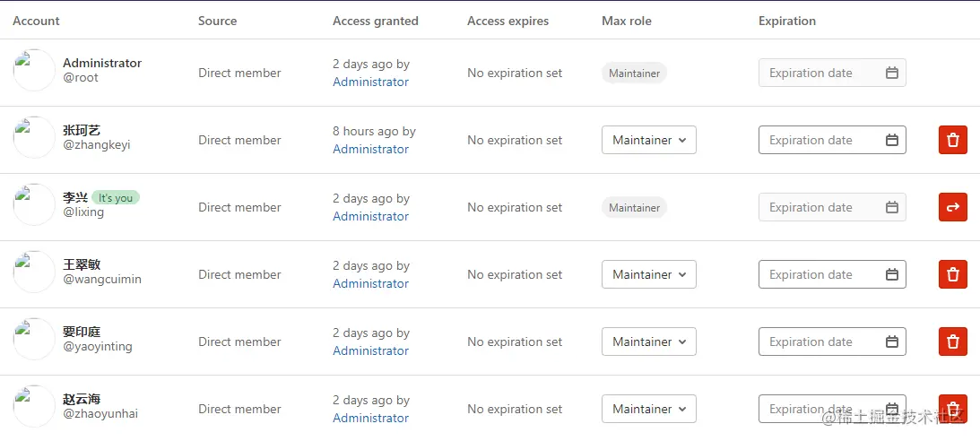980x441 pixels.
Task: Open Maintainer role dropdown for 要印庭
Action: click(x=648, y=342)
